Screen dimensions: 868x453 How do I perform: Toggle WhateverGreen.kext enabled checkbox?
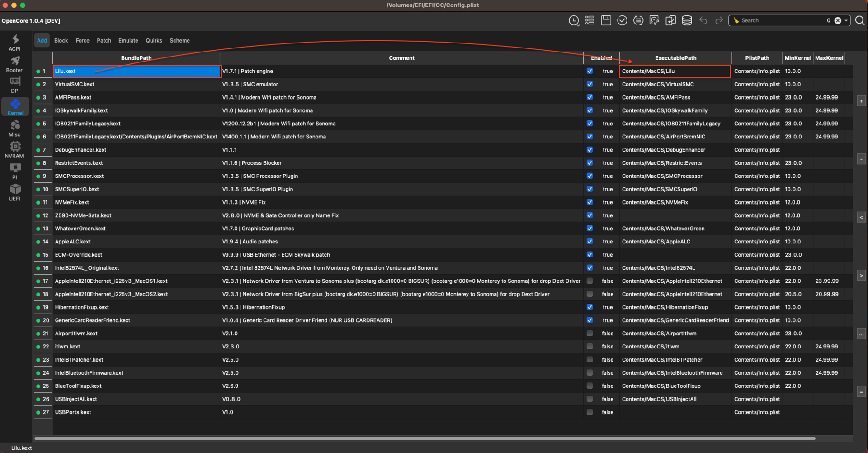[590, 229]
